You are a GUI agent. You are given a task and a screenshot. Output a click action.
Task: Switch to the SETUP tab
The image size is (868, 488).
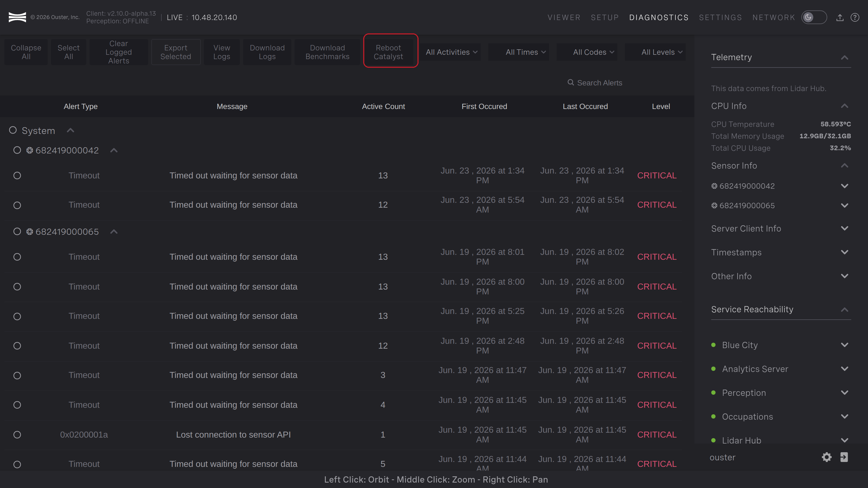(x=605, y=18)
